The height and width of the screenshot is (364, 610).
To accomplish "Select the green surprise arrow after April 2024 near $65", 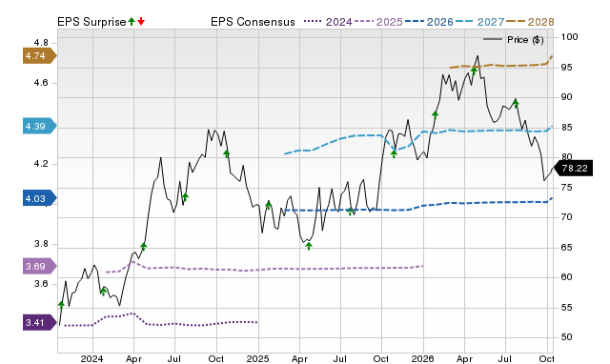I will pyautogui.click(x=144, y=246).
